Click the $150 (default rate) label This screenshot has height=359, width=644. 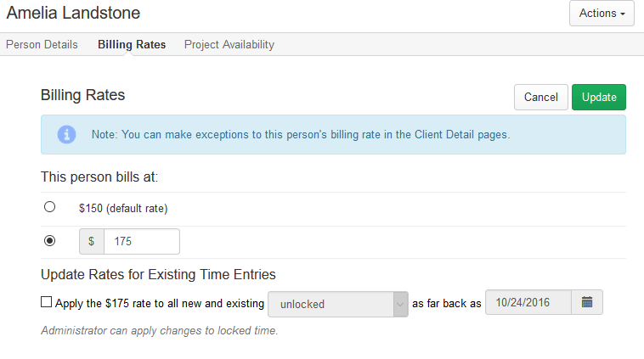(x=123, y=209)
